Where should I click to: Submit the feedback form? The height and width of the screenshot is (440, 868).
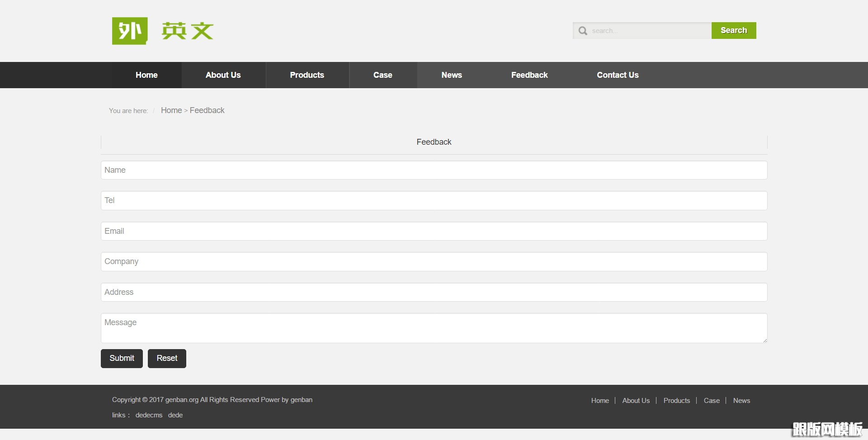[122, 358]
